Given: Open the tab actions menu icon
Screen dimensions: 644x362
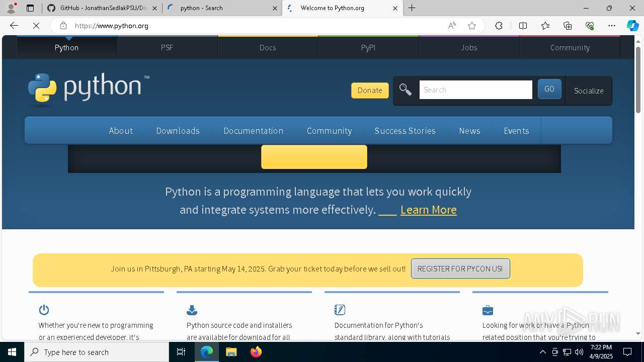Looking at the screenshot, I should click(x=30, y=8).
